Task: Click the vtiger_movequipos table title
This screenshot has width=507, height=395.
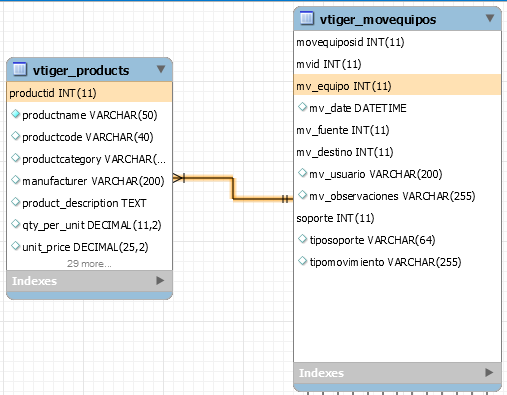Action: (378, 20)
